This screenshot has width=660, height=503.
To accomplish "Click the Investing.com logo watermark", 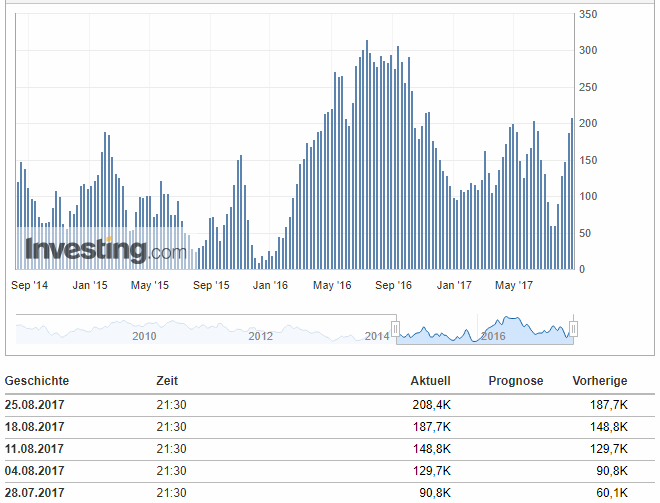I will click(x=105, y=249).
